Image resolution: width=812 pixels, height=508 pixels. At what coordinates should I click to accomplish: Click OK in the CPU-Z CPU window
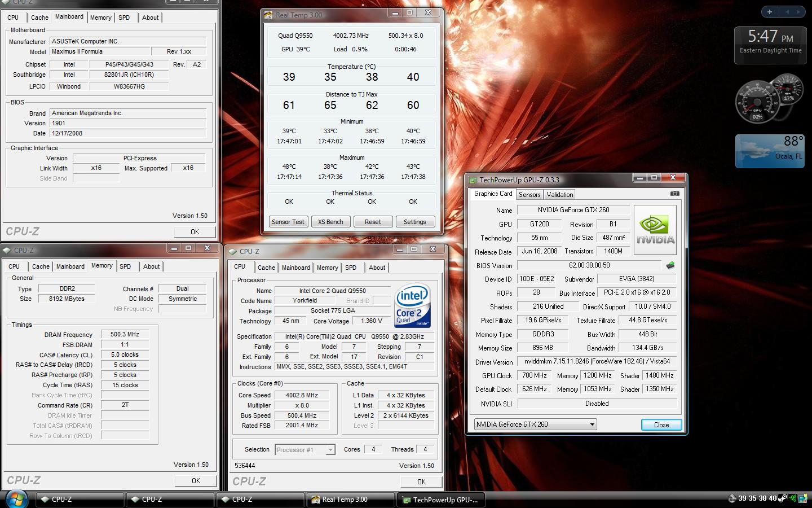[421, 481]
